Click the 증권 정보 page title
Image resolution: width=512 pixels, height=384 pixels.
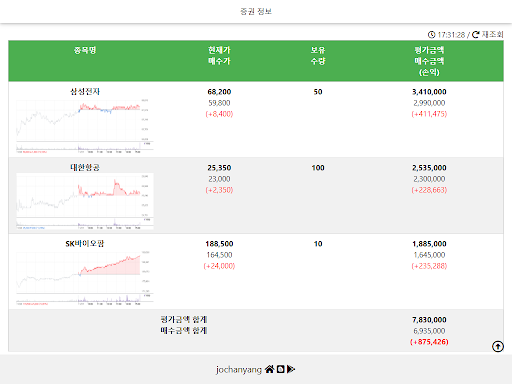256,11
